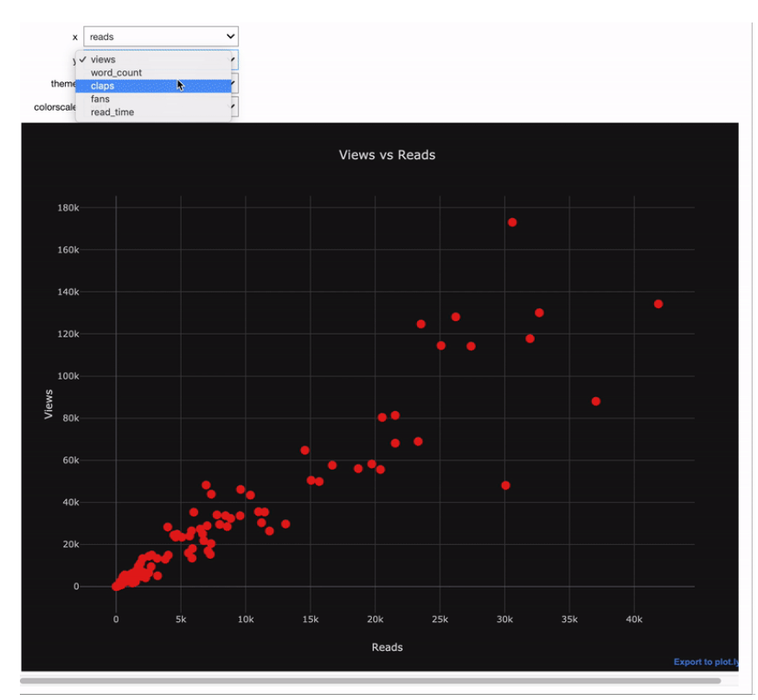This screenshot has width=758, height=700.
Task: Choose read_time from the dropdown list
Action: pos(153,112)
